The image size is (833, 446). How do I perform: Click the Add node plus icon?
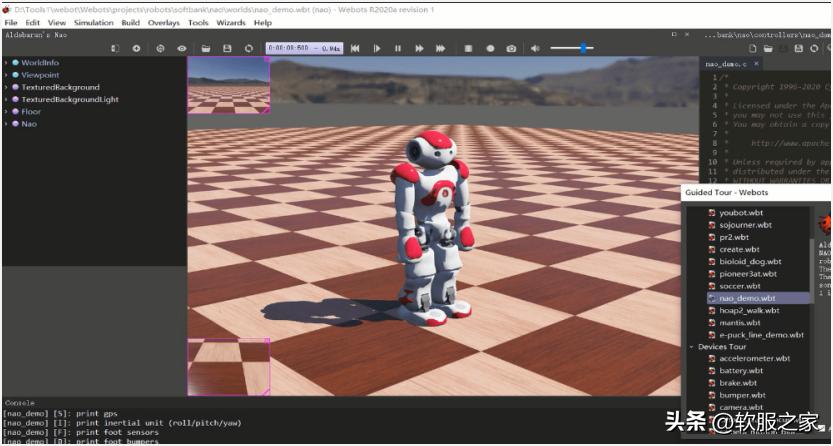click(x=137, y=48)
